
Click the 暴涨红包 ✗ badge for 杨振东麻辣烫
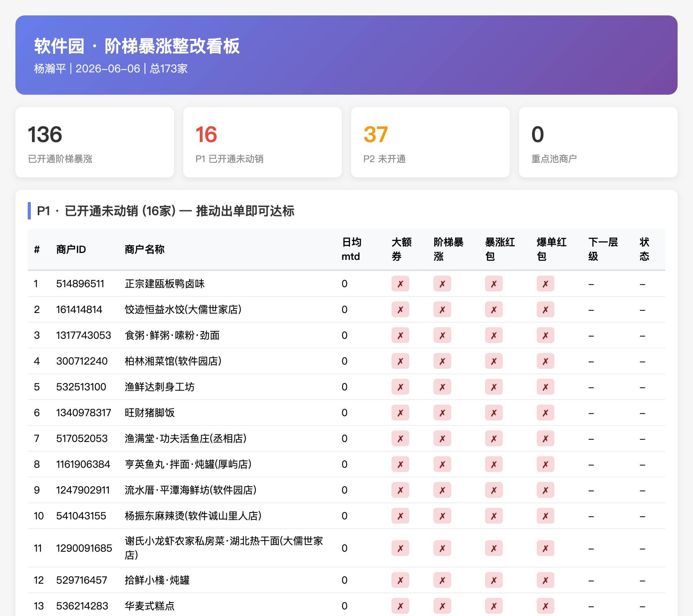[x=494, y=516]
